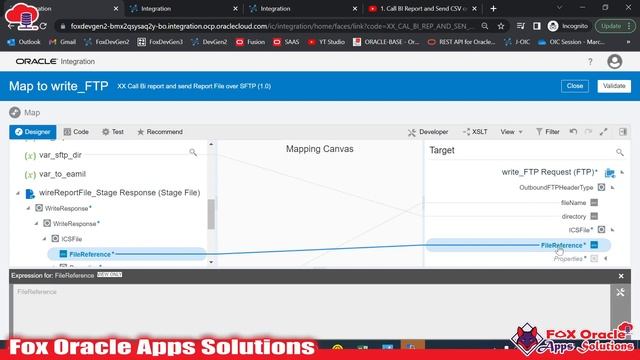This screenshot has width=640, height=360.
Task: Click the write_FTP Request FTP icon
Action: 610,173
